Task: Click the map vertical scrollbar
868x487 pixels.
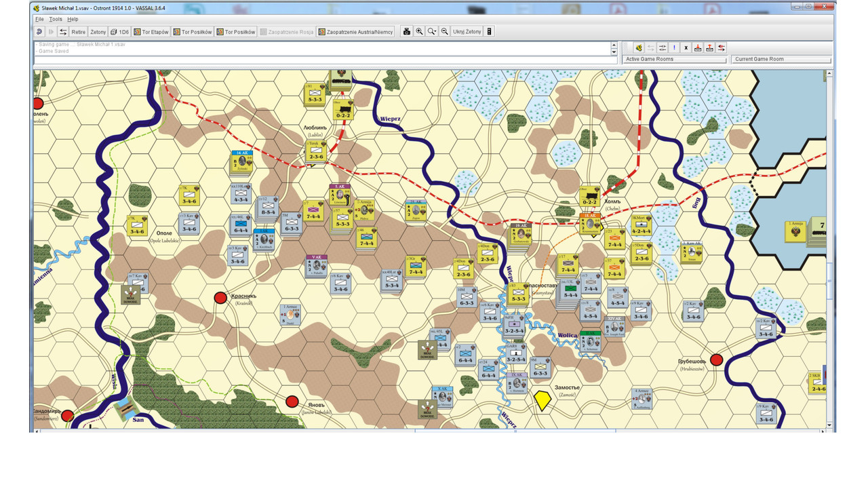Action: point(831,248)
